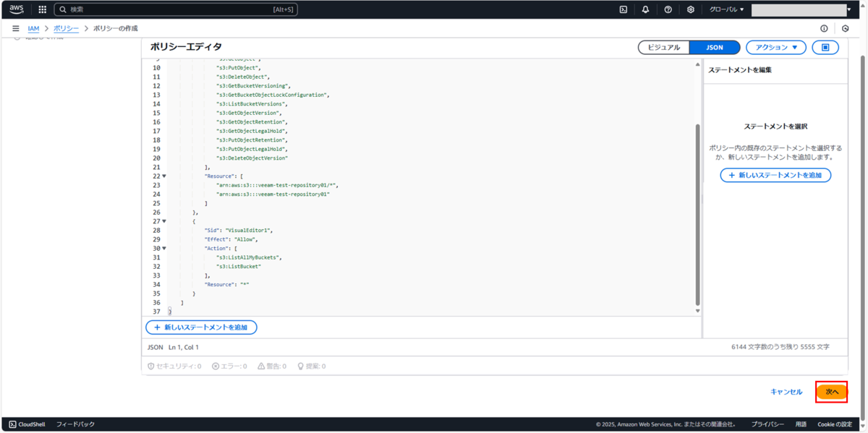Viewport: 868px width, 433px height.
Task: Click the "Resource": "*" line
Action: [x=227, y=285]
